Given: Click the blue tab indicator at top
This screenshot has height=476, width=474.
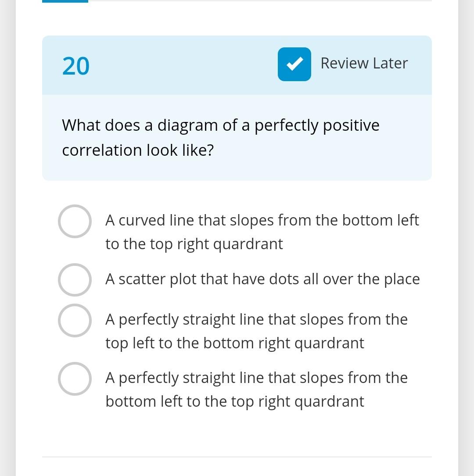Looking at the screenshot, I should [65, 2].
